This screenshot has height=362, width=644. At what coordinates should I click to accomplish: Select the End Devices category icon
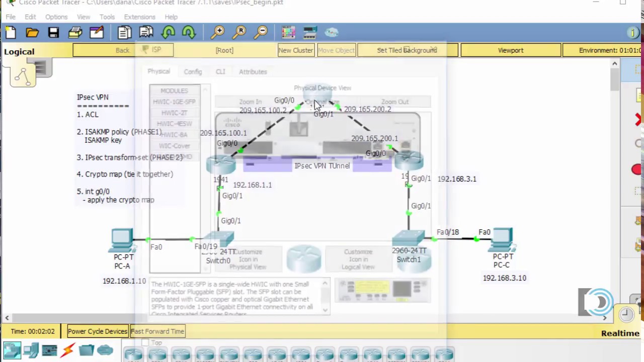click(31, 350)
